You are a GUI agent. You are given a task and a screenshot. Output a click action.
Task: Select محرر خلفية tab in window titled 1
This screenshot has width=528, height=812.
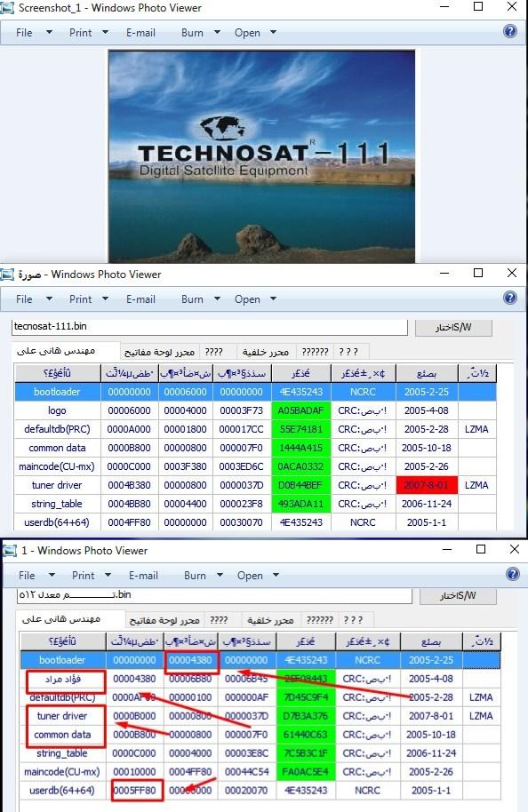(270, 620)
